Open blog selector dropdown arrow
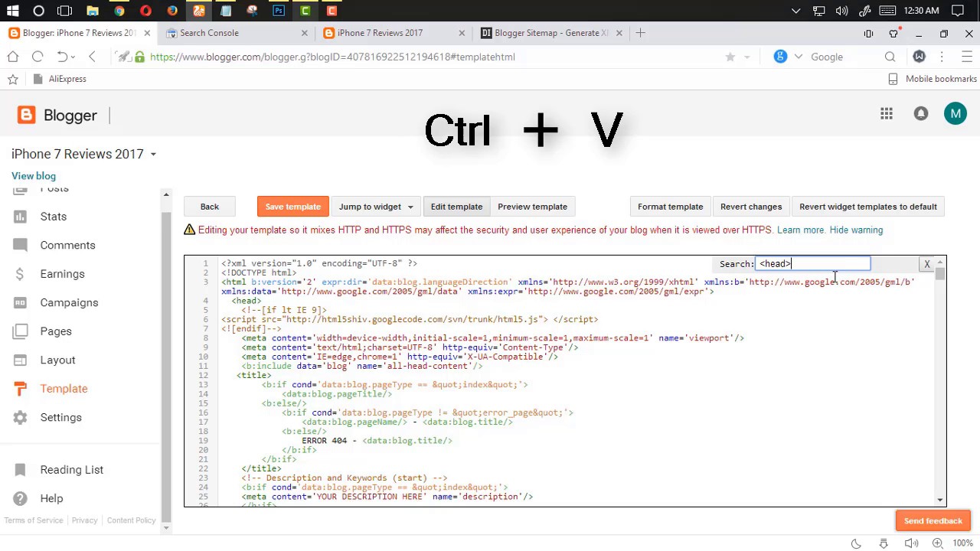The image size is (980, 551). [x=153, y=155]
